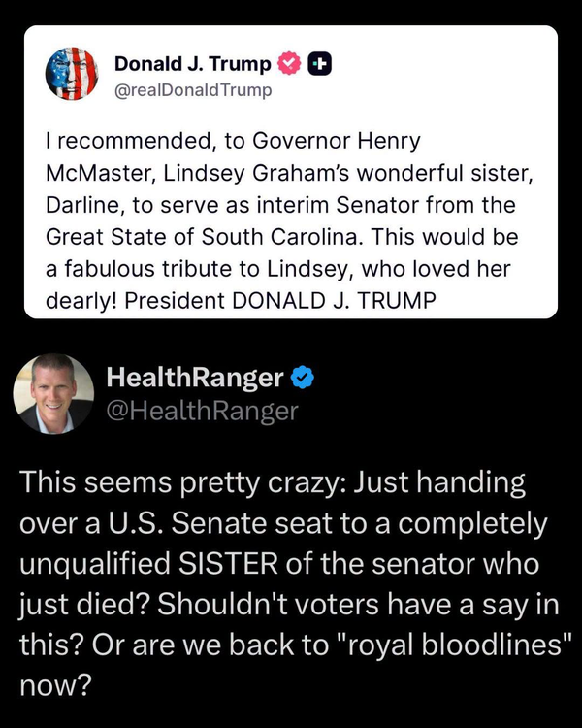Screen dimensions: 582x728
Task: Visit the @realDonaldTrump handle
Action: (x=193, y=89)
